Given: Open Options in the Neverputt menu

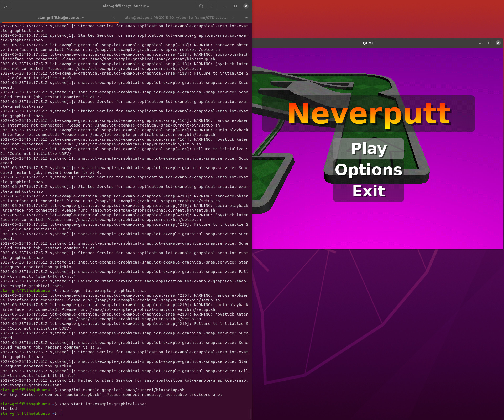Looking at the screenshot, I should [368, 170].
